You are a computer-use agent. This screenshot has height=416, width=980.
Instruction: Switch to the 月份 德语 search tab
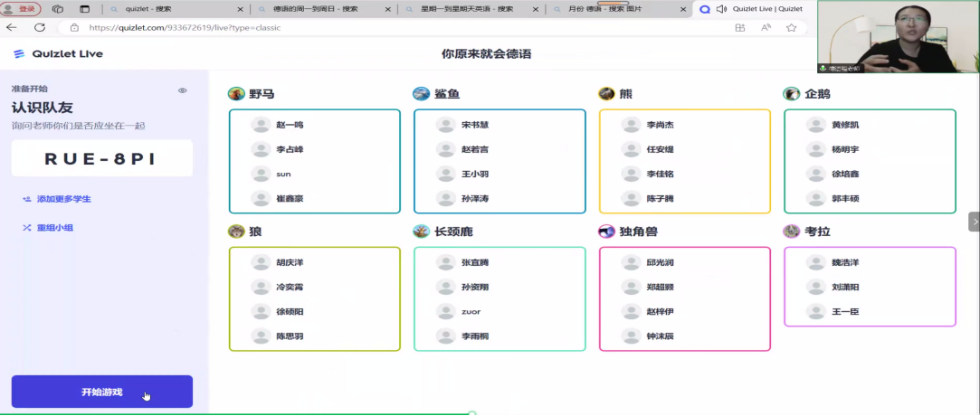615,9
